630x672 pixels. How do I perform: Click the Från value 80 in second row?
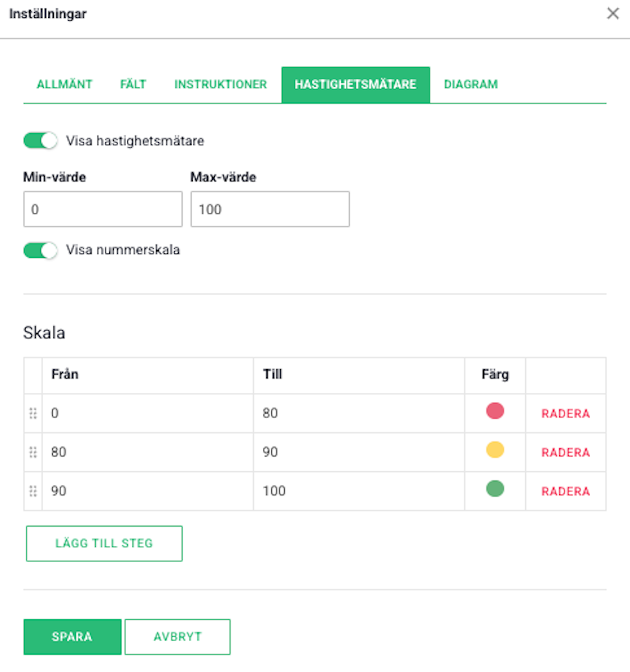pos(59,452)
